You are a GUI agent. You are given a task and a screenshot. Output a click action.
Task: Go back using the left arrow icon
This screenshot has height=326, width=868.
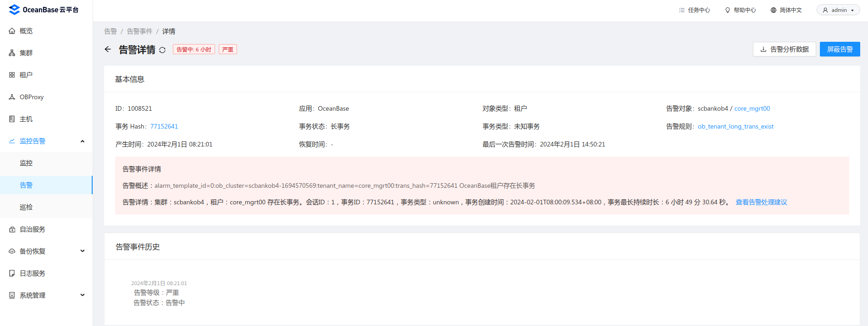point(108,49)
